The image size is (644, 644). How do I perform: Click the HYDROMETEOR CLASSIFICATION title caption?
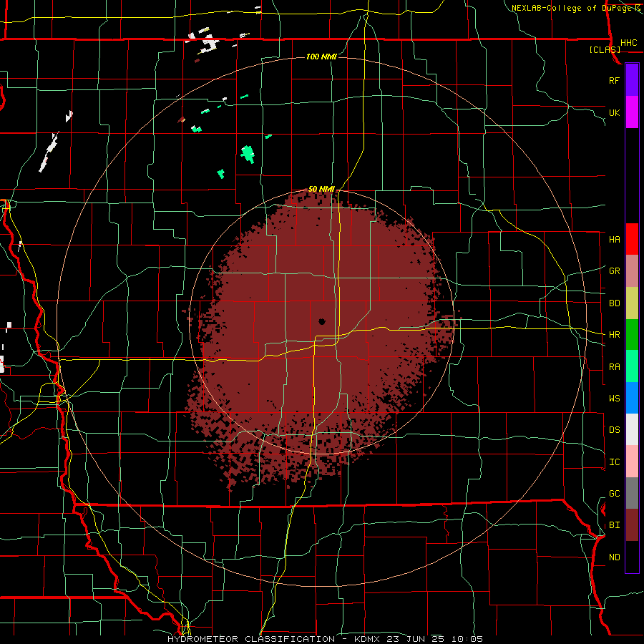[x=251, y=639]
